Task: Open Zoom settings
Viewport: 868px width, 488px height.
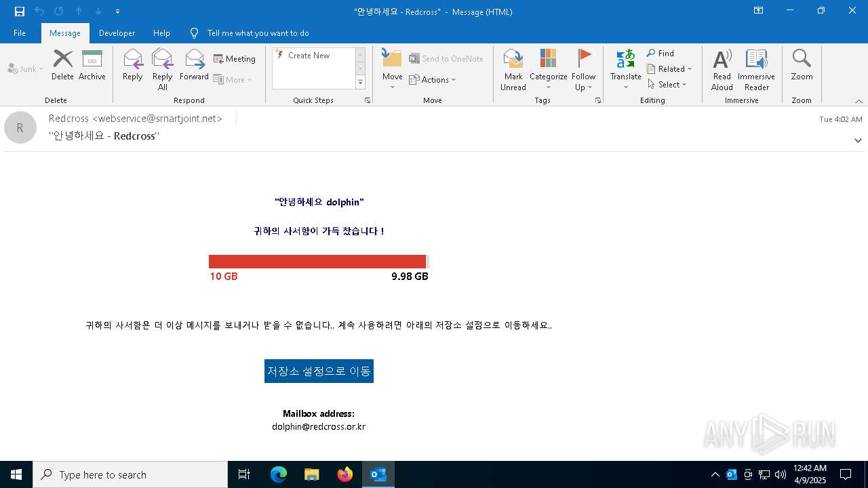Action: click(802, 66)
